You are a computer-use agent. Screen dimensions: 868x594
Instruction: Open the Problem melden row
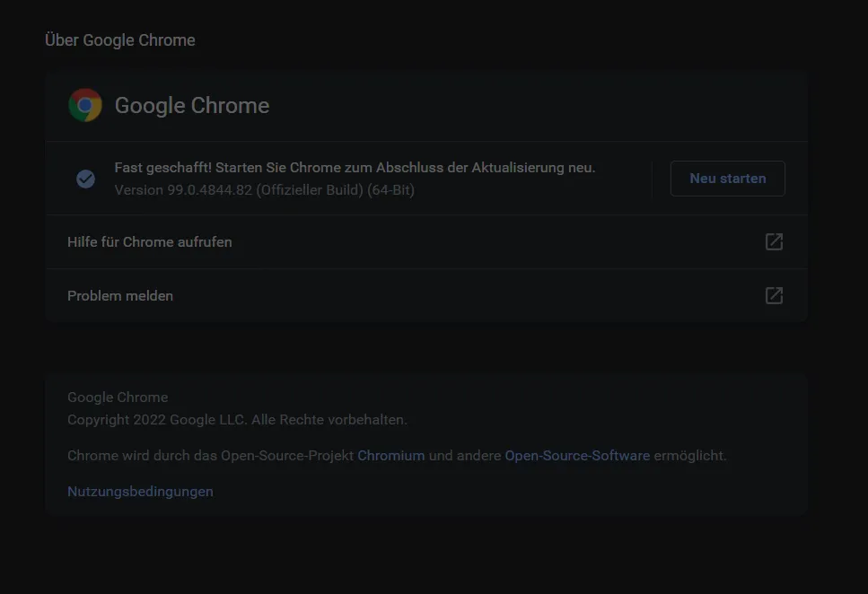coord(426,295)
